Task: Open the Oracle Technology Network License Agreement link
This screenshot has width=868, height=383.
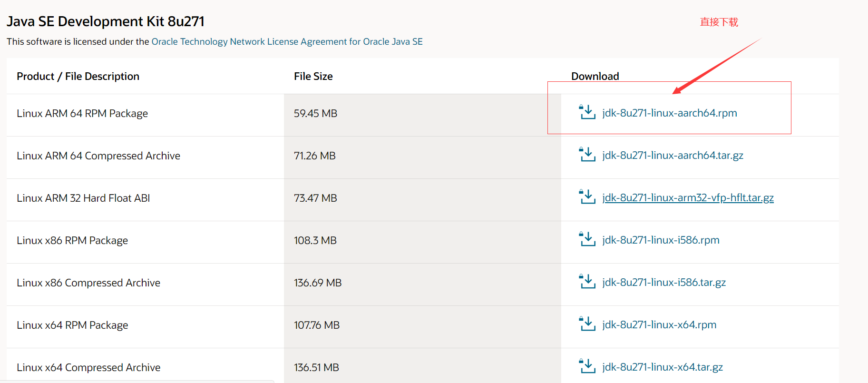Action: coord(287,41)
